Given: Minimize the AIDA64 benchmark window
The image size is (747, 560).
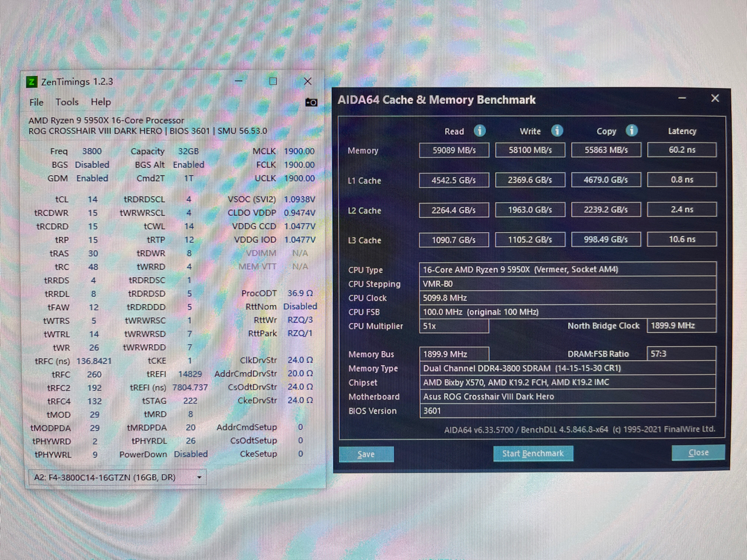Looking at the screenshot, I should point(682,98).
